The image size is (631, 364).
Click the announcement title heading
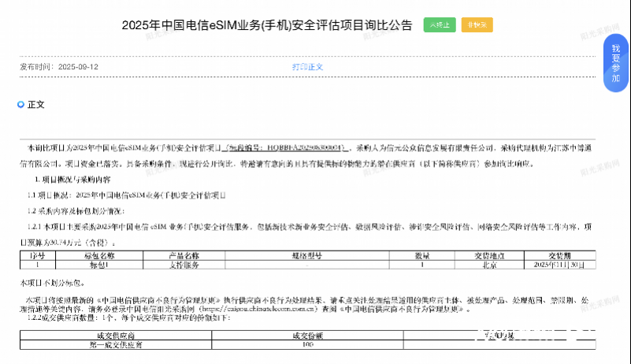coord(266,26)
